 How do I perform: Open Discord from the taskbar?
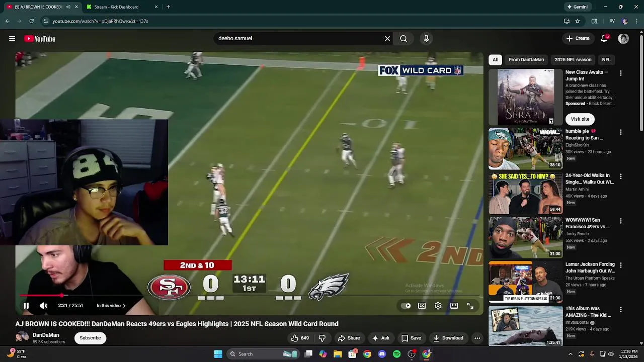tap(382, 354)
